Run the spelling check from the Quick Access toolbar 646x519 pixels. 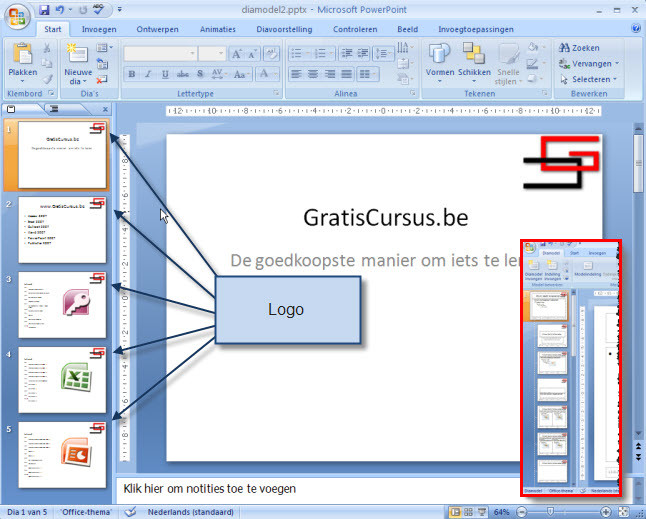coord(98,10)
